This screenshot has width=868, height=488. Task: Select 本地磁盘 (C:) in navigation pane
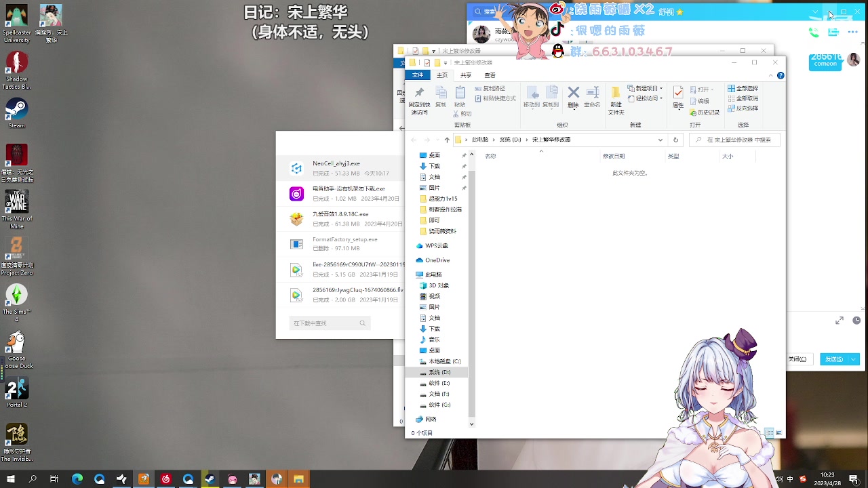click(440, 361)
